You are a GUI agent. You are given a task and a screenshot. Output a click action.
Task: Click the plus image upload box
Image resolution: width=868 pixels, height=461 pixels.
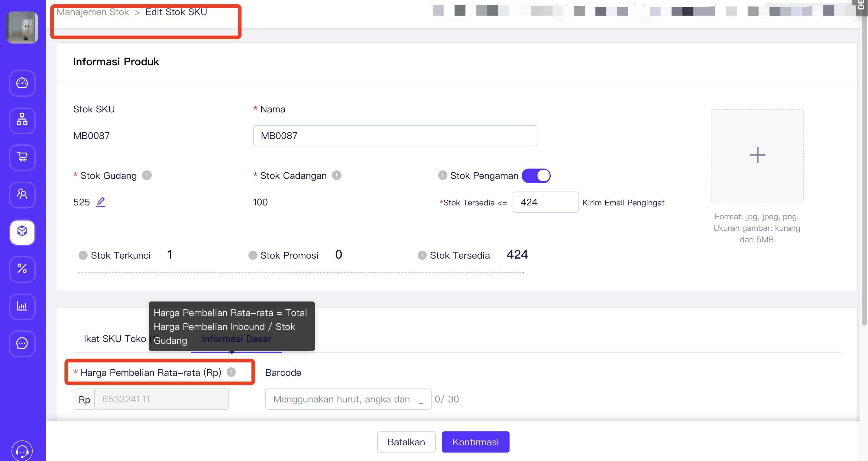pos(757,155)
